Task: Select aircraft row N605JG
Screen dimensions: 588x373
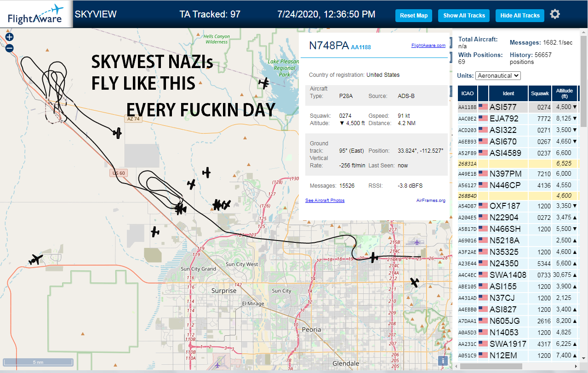Action: 518,321
